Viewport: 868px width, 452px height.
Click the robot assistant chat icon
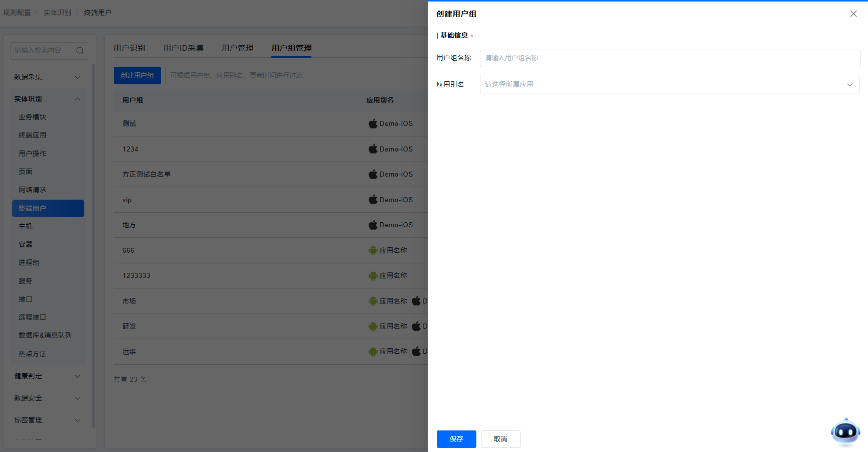[845, 431]
